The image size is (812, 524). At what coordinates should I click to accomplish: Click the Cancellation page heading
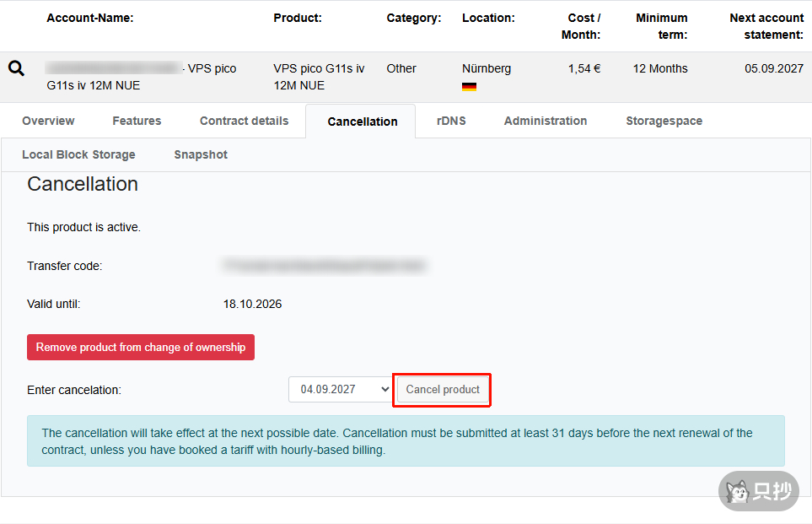tap(83, 184)
